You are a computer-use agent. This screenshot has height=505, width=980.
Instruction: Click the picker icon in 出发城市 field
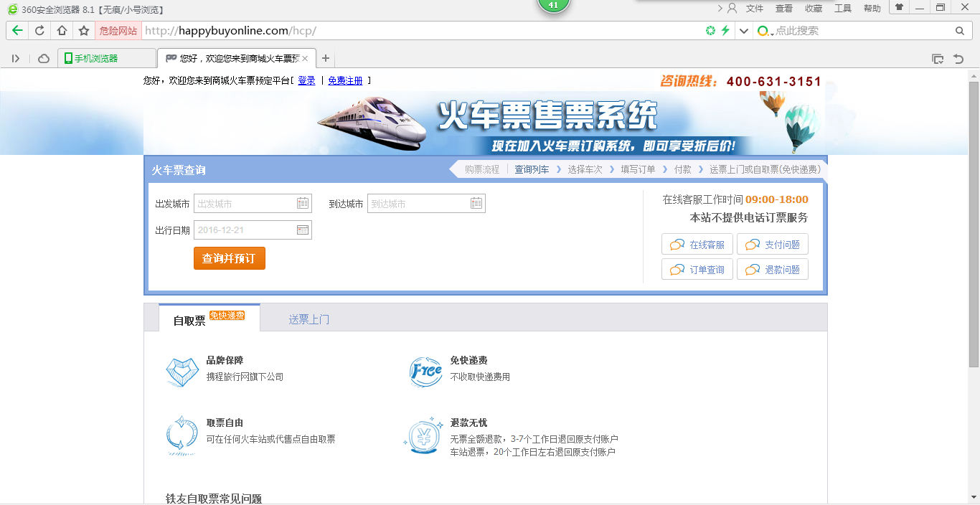coord(303,204)
